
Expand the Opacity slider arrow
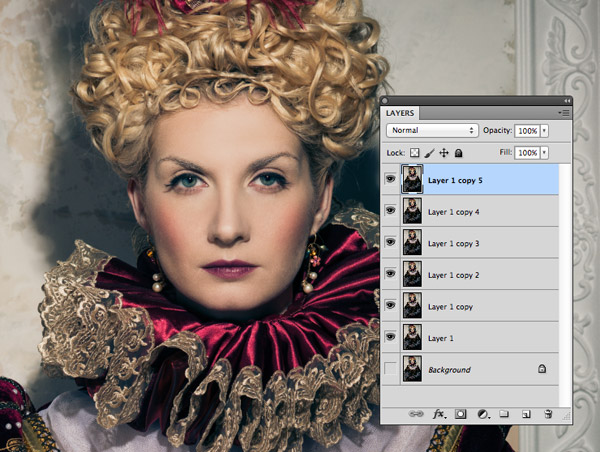coord(545,131)
